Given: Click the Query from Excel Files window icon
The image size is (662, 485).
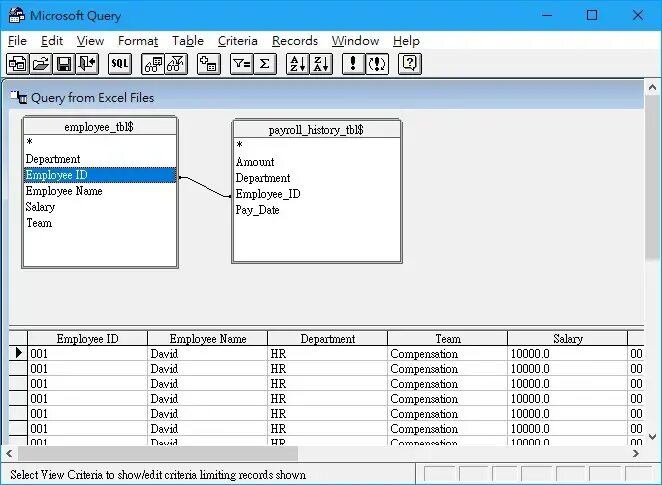Looking at the screenshot, I should [19, 98].
